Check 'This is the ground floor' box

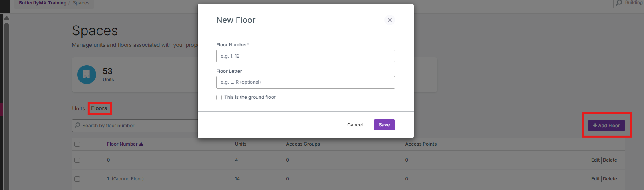219,97
